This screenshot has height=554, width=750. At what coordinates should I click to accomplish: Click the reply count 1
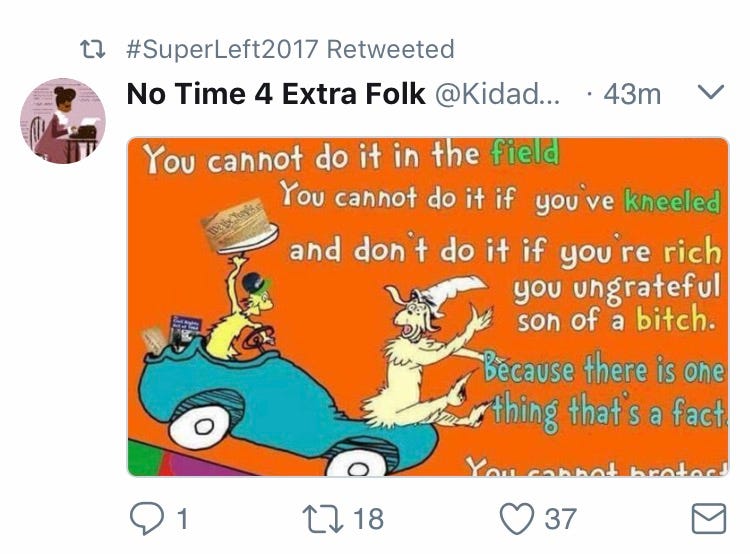point(183,518)
